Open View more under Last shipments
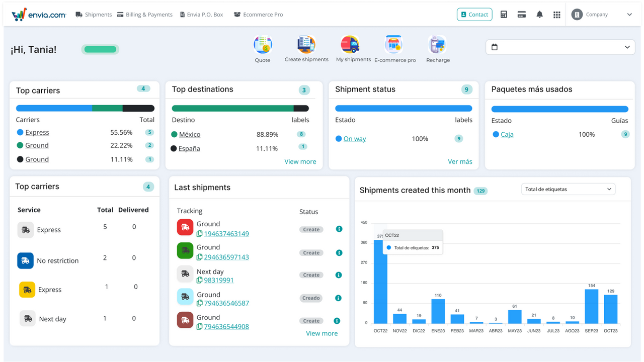 321,333
